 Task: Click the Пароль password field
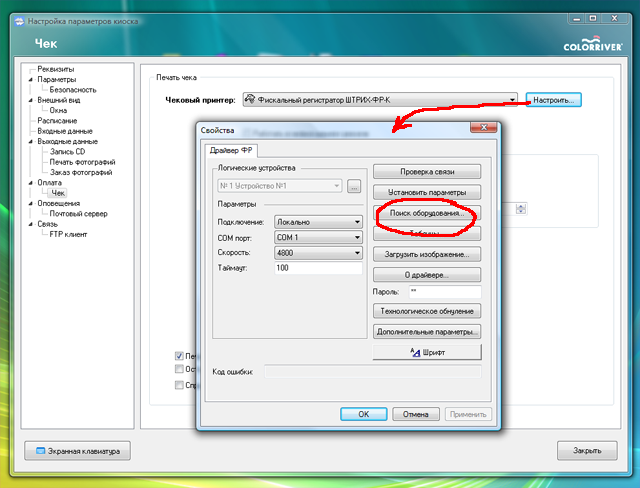pyautogui.click(x=444, y=291)
